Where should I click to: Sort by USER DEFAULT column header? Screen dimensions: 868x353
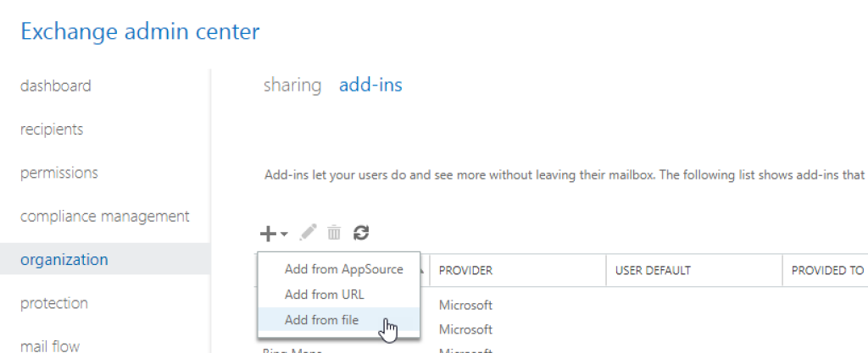653,271
